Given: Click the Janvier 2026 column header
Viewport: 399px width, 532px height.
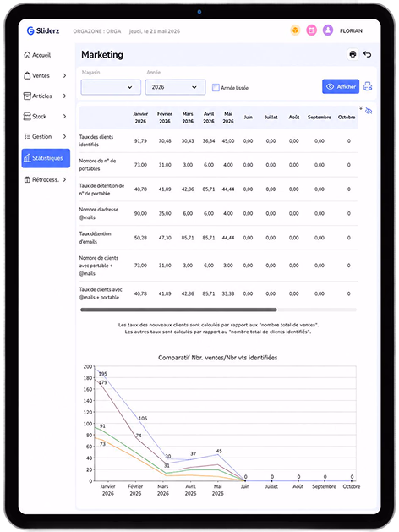Looking at the screenshot, I should pos(140,118).
